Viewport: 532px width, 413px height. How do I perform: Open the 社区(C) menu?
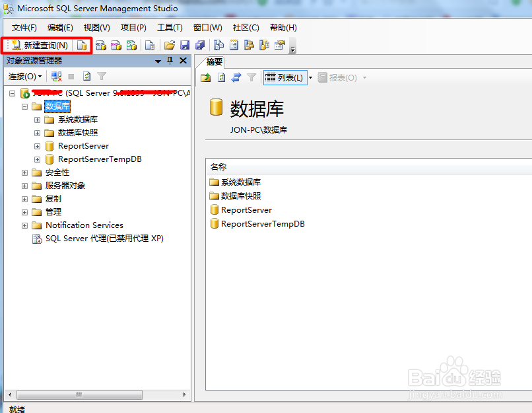[246, 28]
